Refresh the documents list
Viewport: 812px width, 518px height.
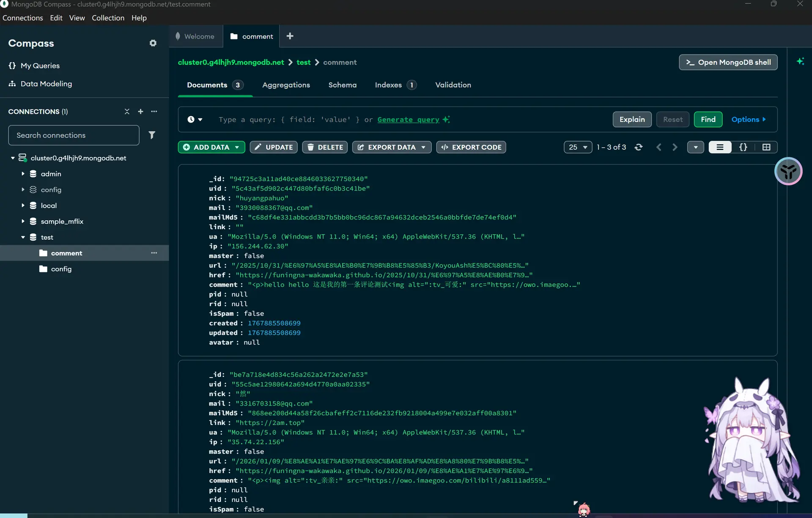click(x=639, y=147)
